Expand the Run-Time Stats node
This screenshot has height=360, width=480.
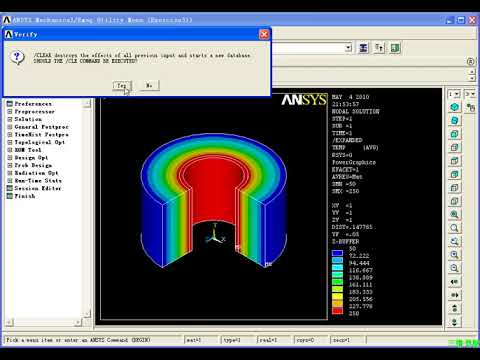[10, 181]
